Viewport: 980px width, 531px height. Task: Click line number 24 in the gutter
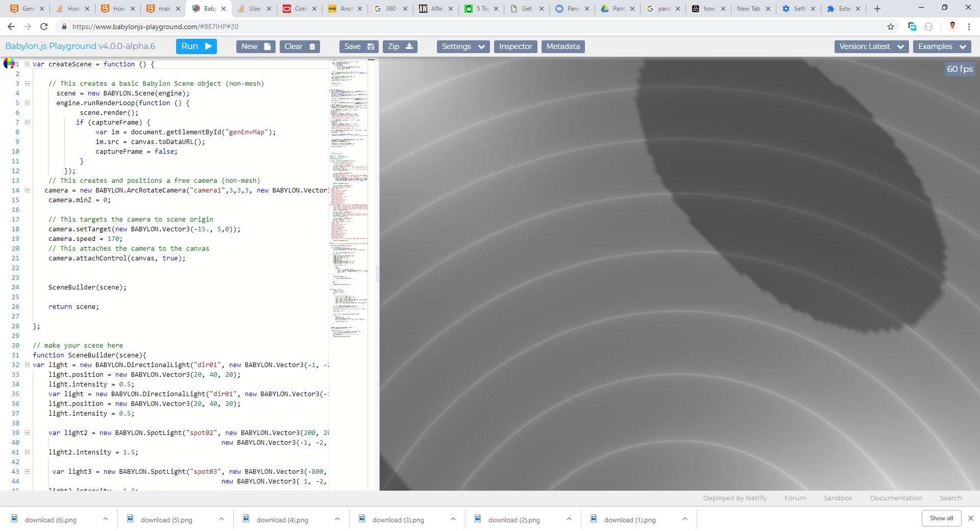[15, 287]
